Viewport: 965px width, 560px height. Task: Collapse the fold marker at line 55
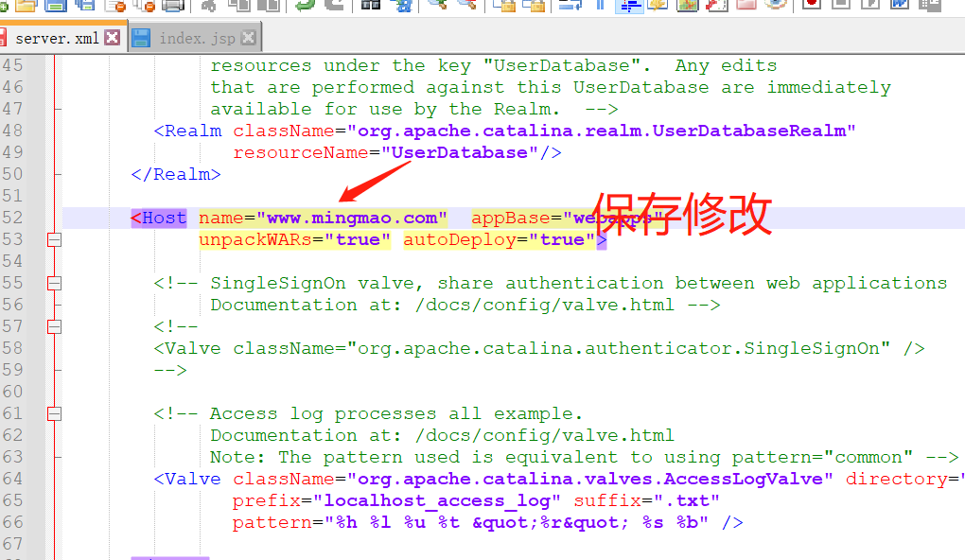[x=54, y=283]
